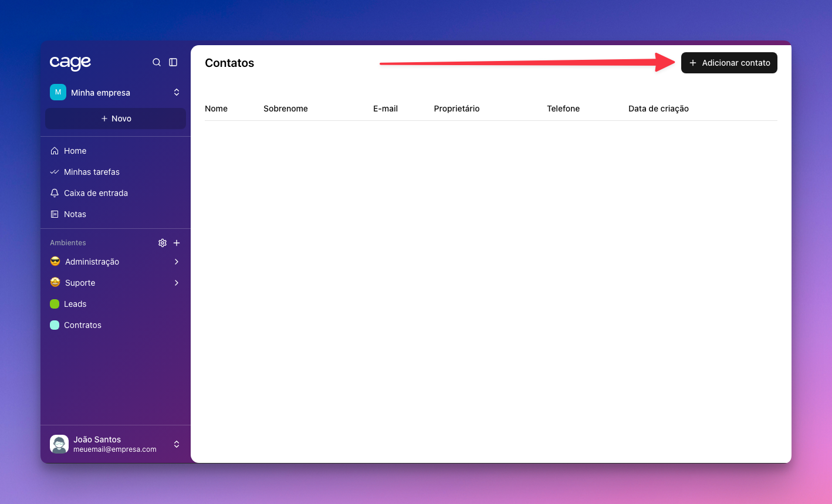
Task: Select the green Leads color square
Action: [x=55, y=304]
